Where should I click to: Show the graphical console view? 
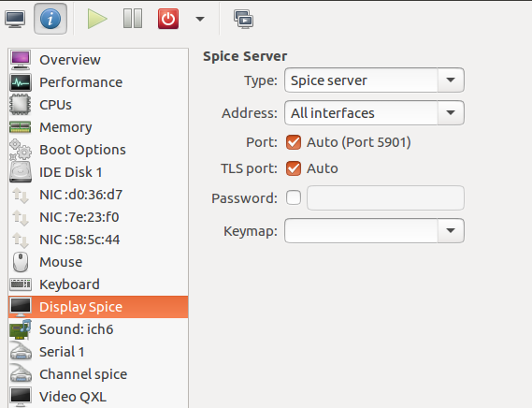coord(15,19)
